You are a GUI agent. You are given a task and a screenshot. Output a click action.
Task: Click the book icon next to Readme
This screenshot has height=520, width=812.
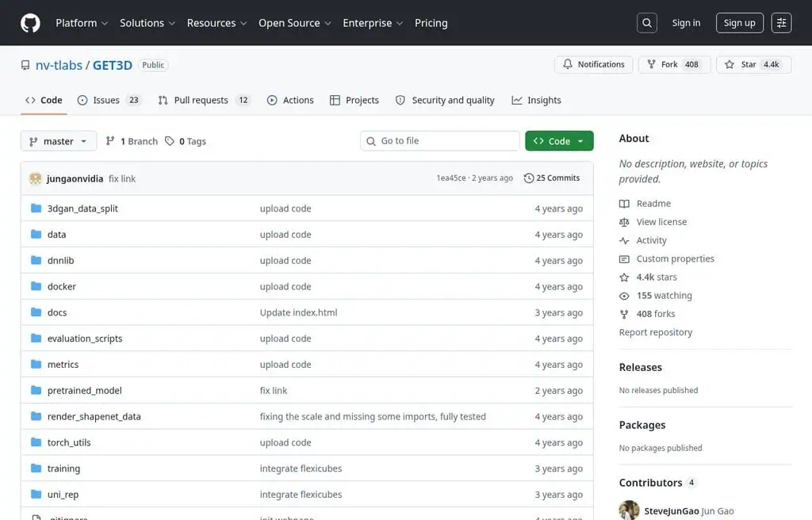coord(624,204)
